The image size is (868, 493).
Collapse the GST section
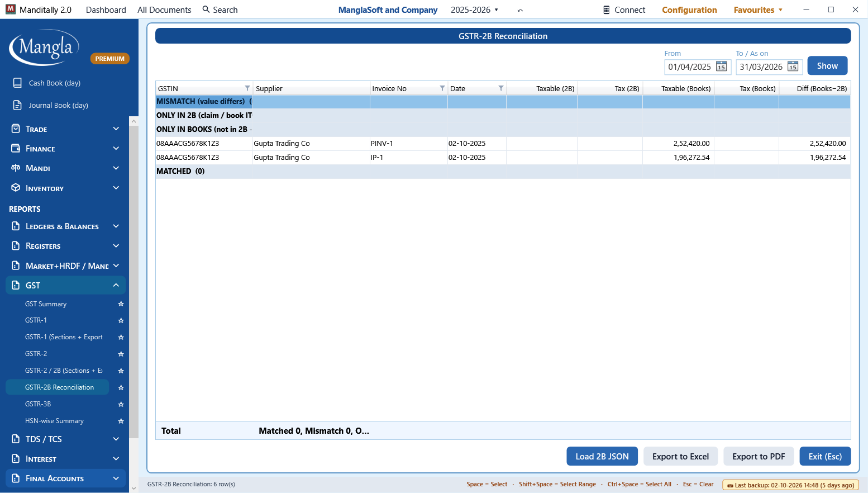(116, 285)
